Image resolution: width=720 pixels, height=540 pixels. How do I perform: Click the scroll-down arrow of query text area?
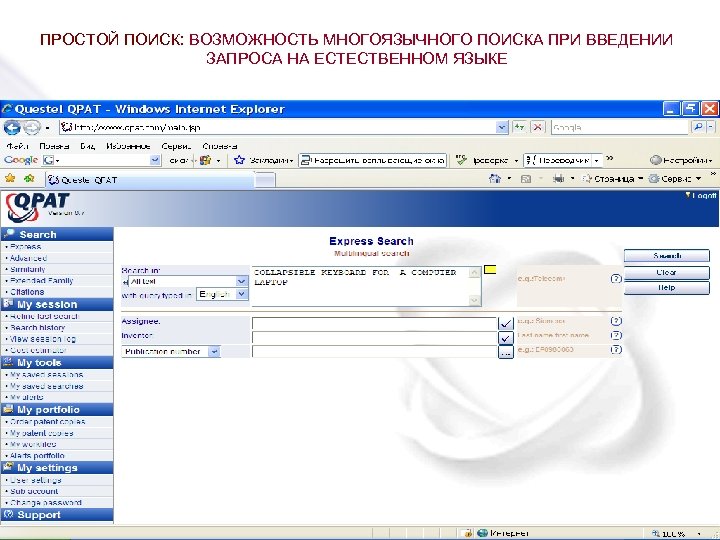[475, 300]
